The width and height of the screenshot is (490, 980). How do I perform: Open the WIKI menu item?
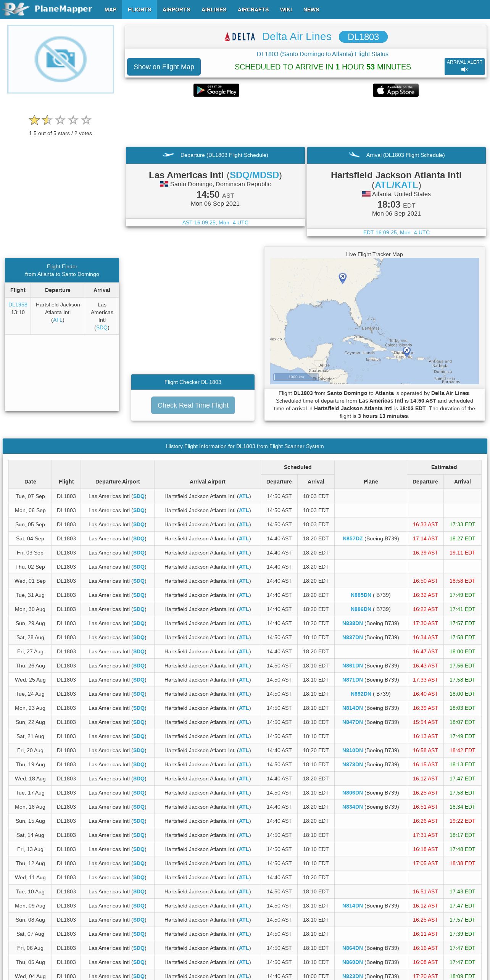(285, 10)
